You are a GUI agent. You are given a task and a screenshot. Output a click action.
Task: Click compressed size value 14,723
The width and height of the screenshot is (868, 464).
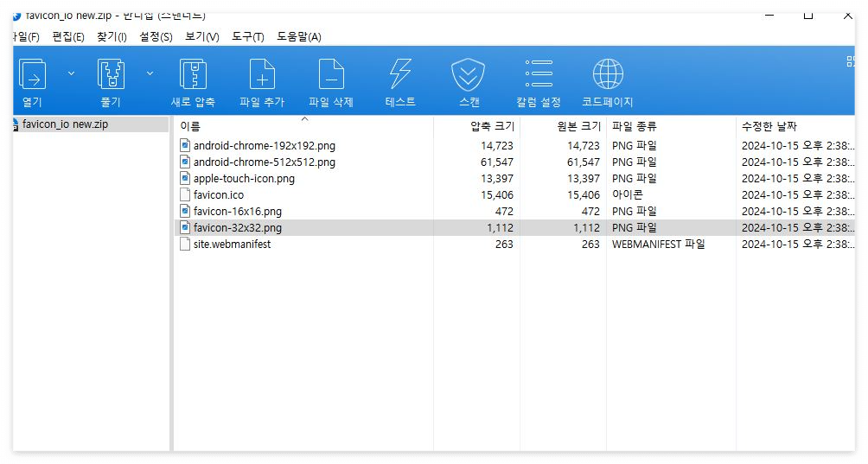click(x=496, y=146)
